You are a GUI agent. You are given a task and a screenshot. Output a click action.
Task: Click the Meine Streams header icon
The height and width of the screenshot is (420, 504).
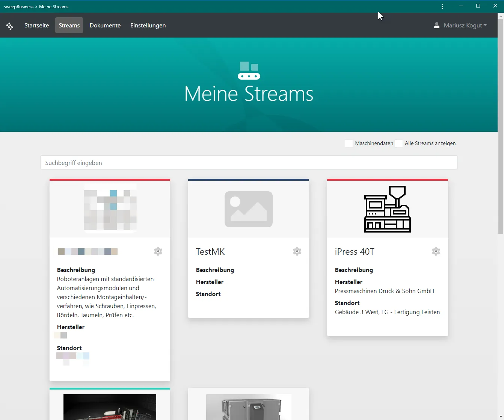249,71
